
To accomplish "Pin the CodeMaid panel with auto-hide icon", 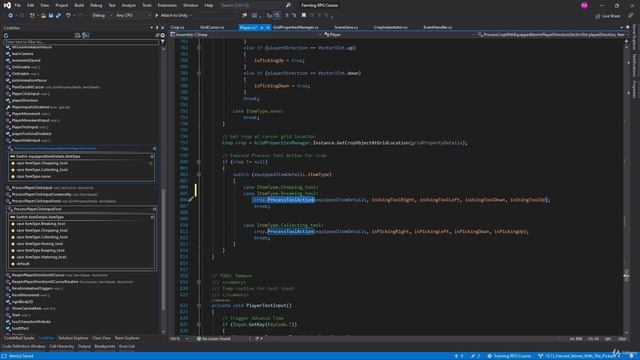I will (x=157, y=28).
